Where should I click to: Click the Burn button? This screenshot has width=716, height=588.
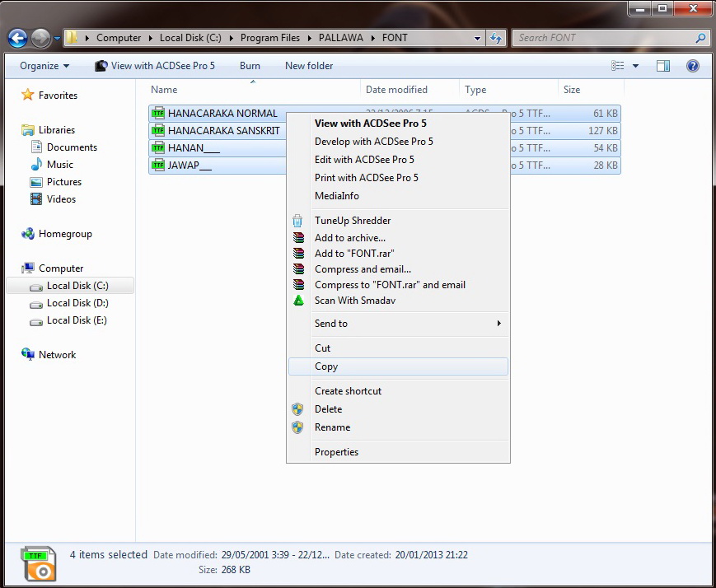[x=250, y=65]
